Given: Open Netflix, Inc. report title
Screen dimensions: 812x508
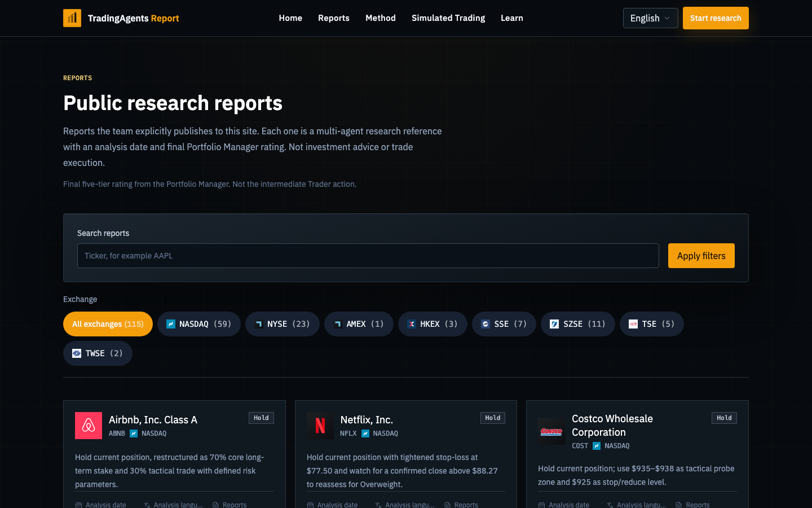Looking at the screenshot, I should 367,420.
